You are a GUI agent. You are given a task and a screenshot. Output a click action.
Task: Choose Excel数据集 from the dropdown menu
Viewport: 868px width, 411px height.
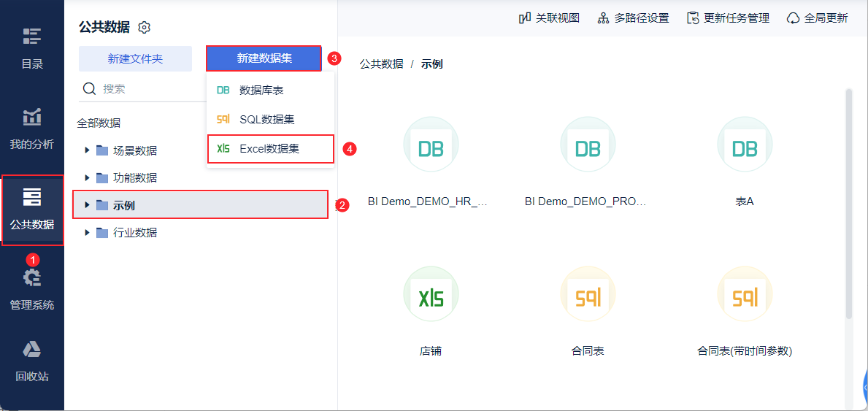[x=269, y=148]
